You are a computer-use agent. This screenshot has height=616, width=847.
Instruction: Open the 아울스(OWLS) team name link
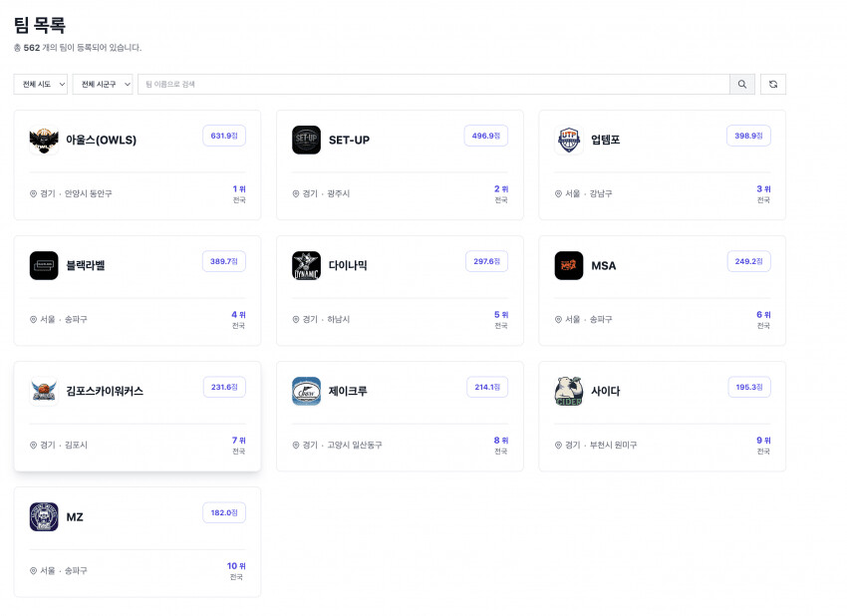tap(101, 141)
